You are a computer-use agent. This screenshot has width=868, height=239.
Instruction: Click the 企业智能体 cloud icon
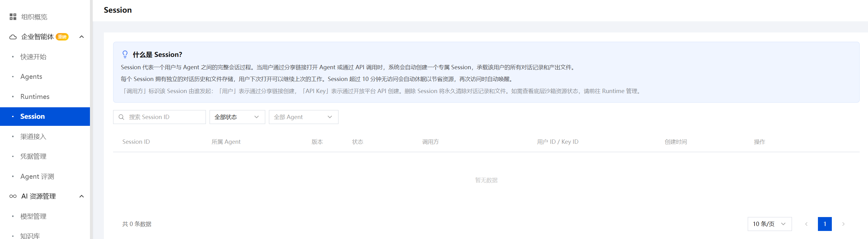pos(13,37)
